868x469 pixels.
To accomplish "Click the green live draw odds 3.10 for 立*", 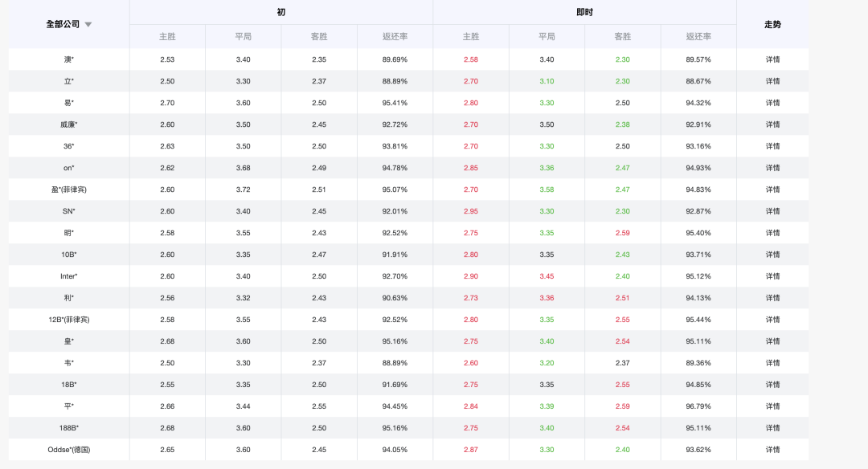I will tap(547, 81).
